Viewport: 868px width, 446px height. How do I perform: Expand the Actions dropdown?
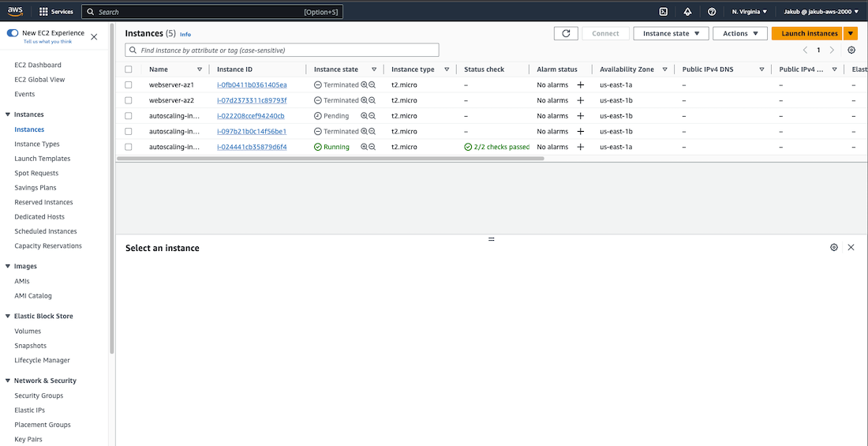pyautogui.click(x=739, y=33)
